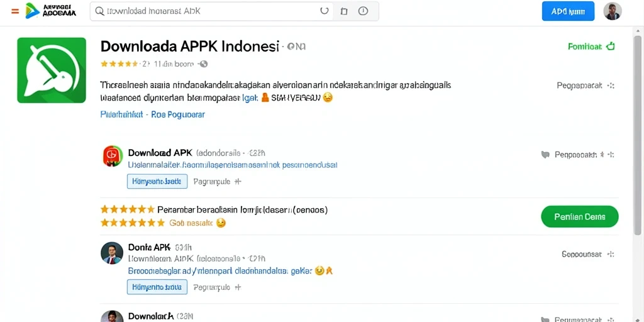Click the smiley emoji after Gob nasalc
The image size is (644, 322).
click(221, 223)
